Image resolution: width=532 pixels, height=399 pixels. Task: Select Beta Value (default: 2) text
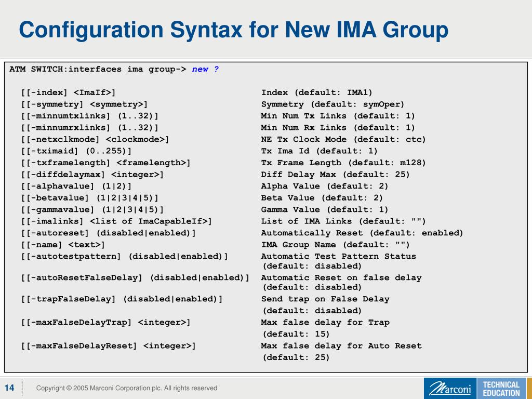(x=322, y=198)
